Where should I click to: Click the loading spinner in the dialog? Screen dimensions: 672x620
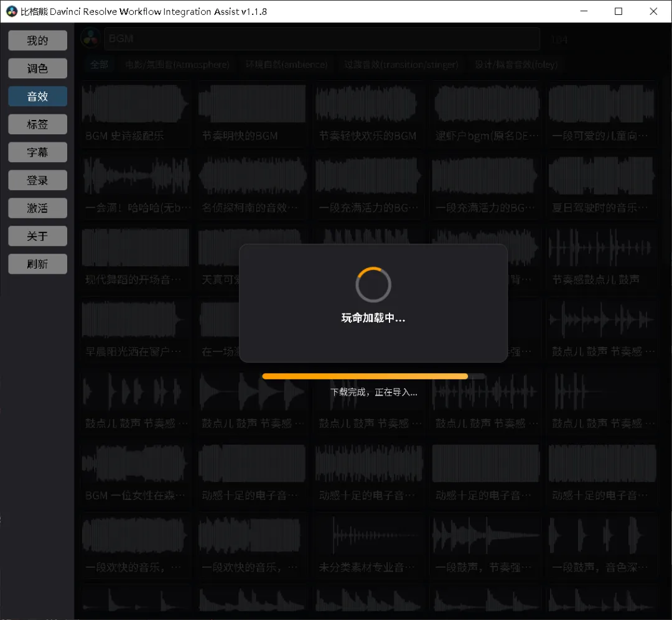click(373, 285)
